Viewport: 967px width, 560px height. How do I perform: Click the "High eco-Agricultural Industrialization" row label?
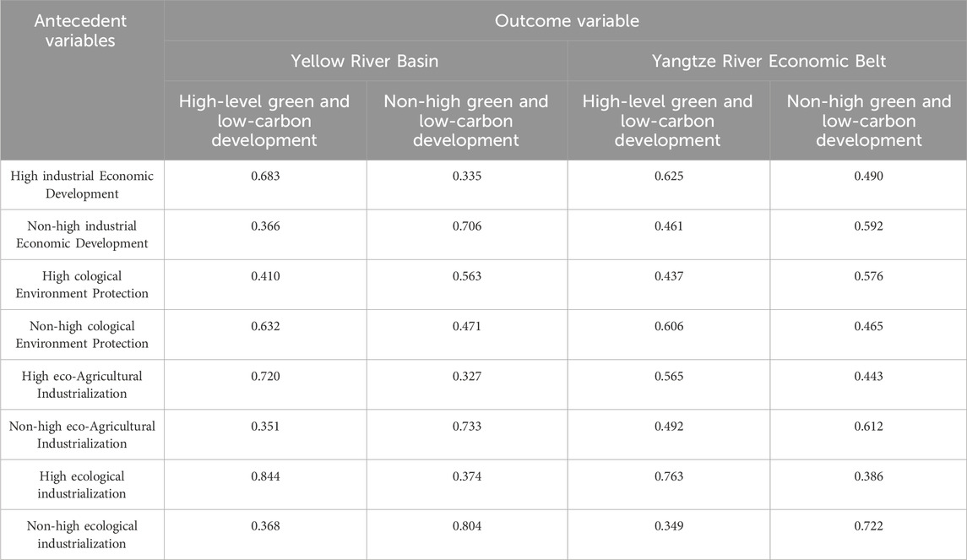click(x=82, y=383)
